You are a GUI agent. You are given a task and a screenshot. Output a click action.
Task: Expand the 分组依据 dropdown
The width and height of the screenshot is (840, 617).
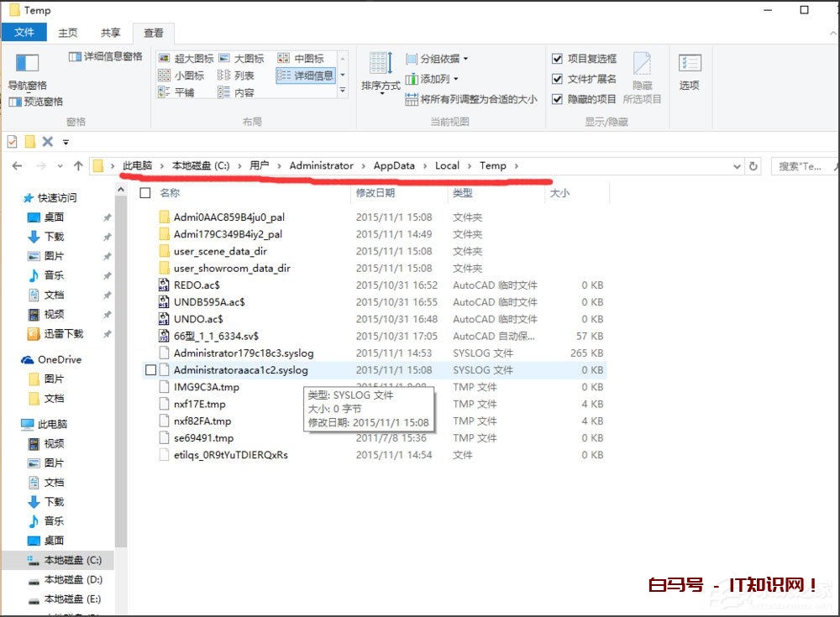[x=440, y=58]
